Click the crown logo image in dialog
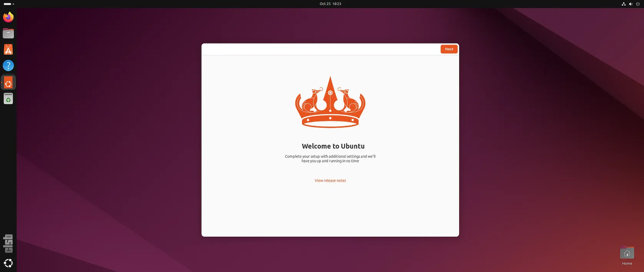 coord(330,102)
